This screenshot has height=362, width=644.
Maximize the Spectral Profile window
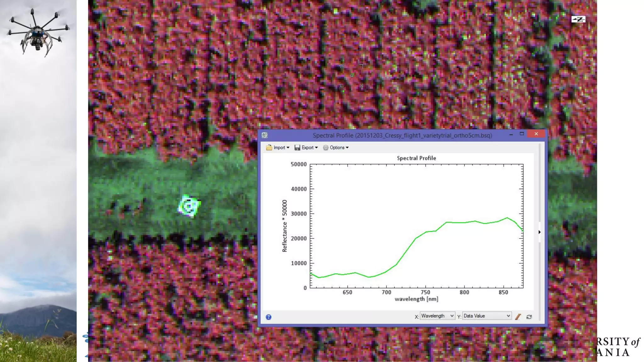(x=522, y=134)
